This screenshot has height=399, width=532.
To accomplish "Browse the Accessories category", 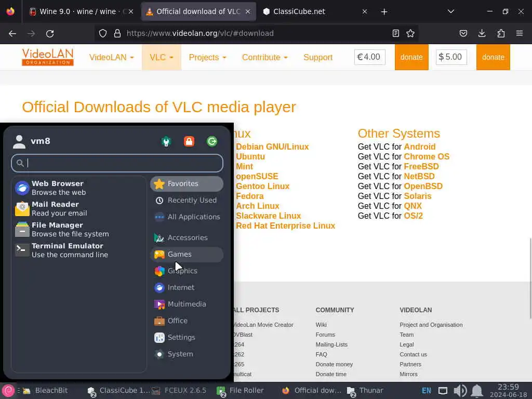I will click(187, 237).
